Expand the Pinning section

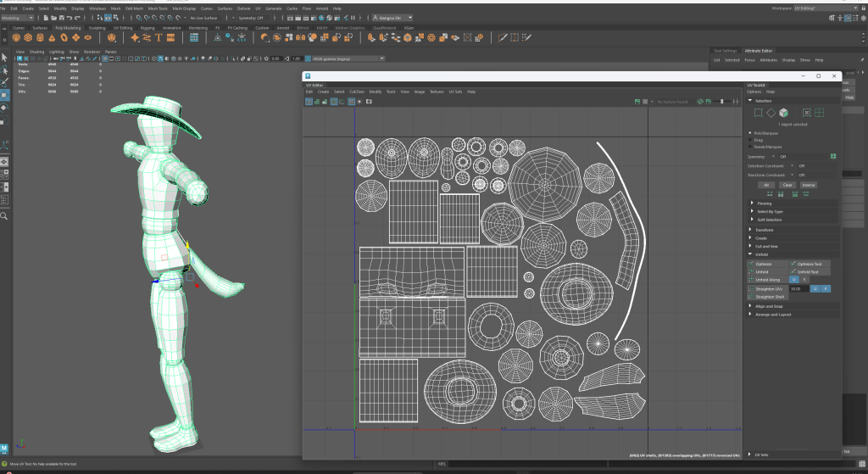pos(765,204)
